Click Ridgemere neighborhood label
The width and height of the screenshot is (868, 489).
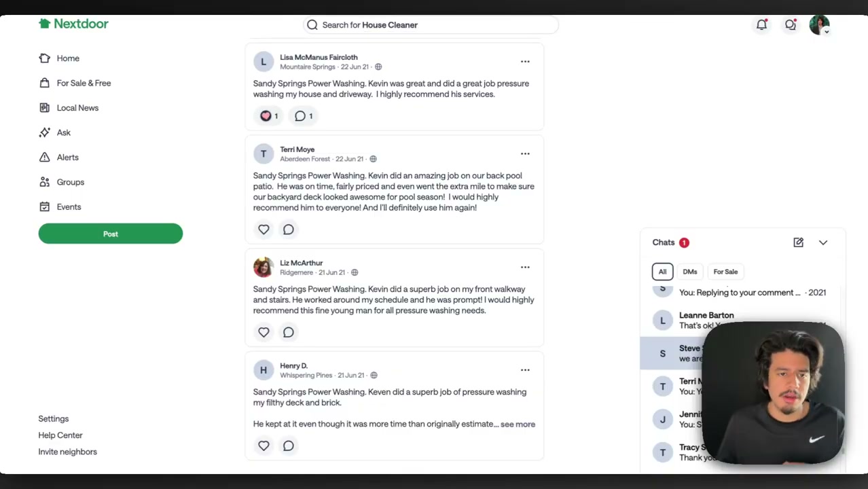[297, 272]
